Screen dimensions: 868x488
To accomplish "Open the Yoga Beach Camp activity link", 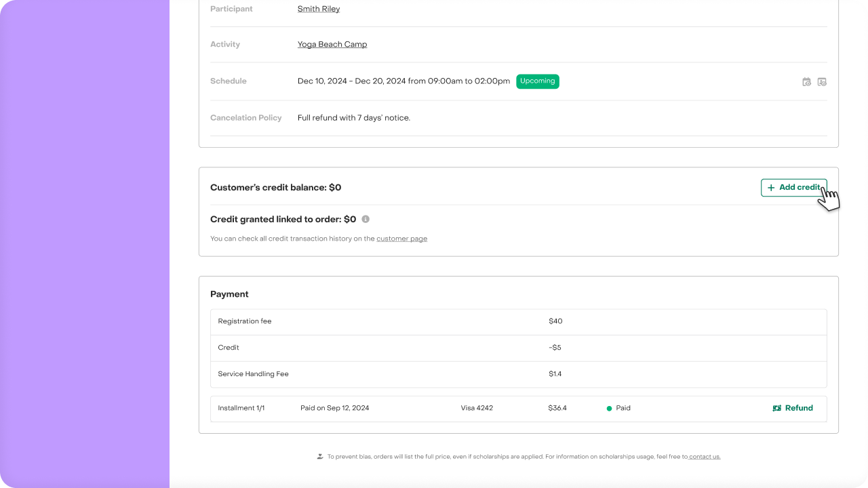I will [x=332, y=44].
